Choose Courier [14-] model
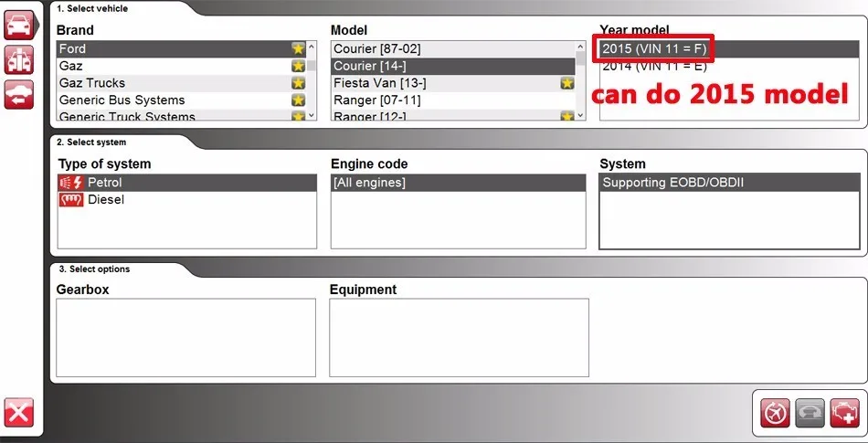 [x=453, y=66]
